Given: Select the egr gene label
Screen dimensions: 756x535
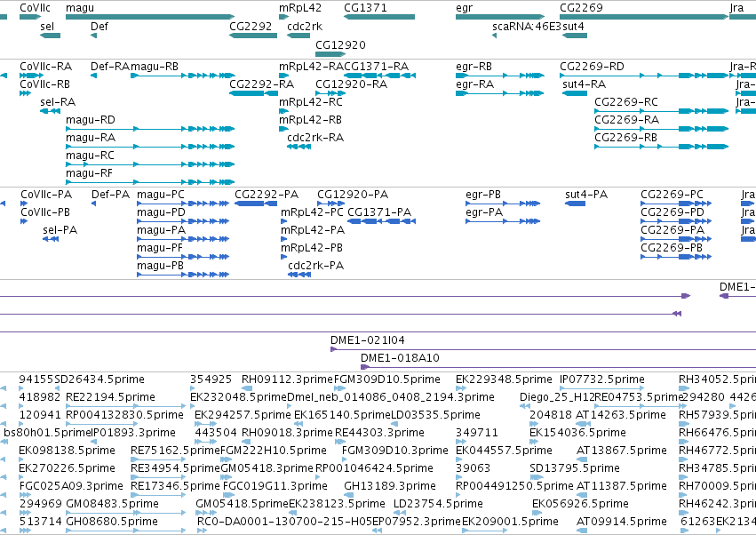Looking at the screenshot, I should [x=465, y=8].
